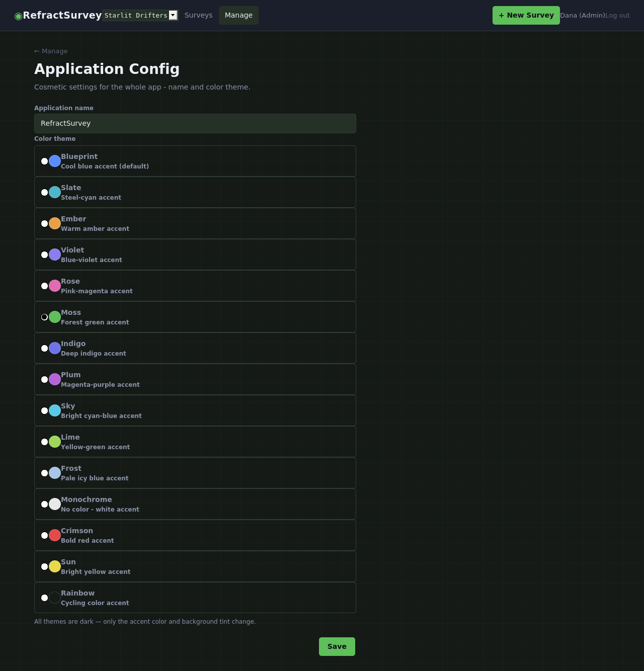Click the Application name input field
Viewport: 644px width, 671px height.
(x=195, y=123)
